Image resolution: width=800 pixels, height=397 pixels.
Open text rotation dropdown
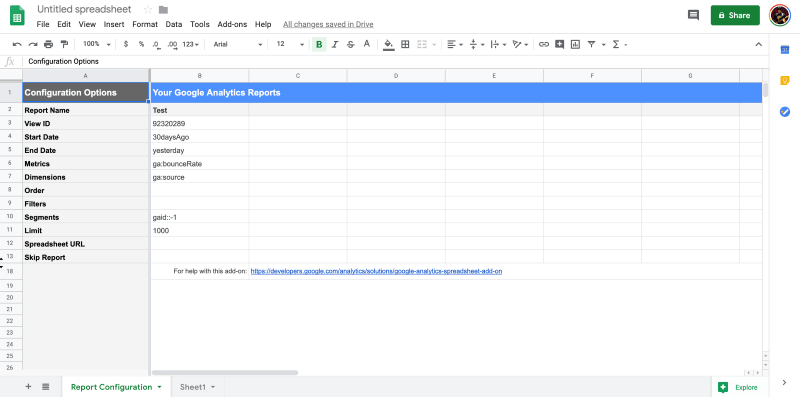click(x=520, y=44)
